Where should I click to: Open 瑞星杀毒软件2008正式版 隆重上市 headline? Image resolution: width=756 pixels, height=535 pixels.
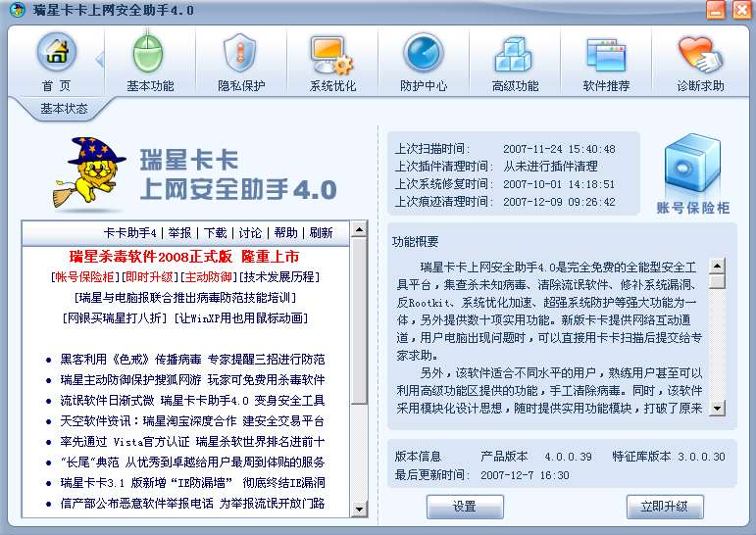pos(184,257)
